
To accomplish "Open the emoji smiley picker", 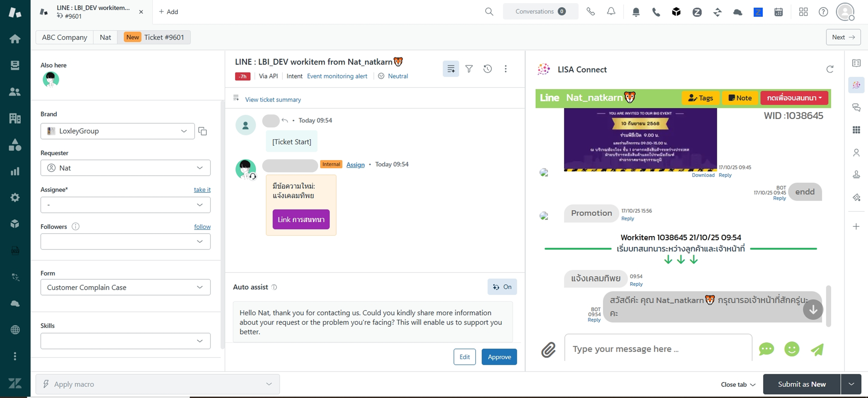I will pos(792,349).
